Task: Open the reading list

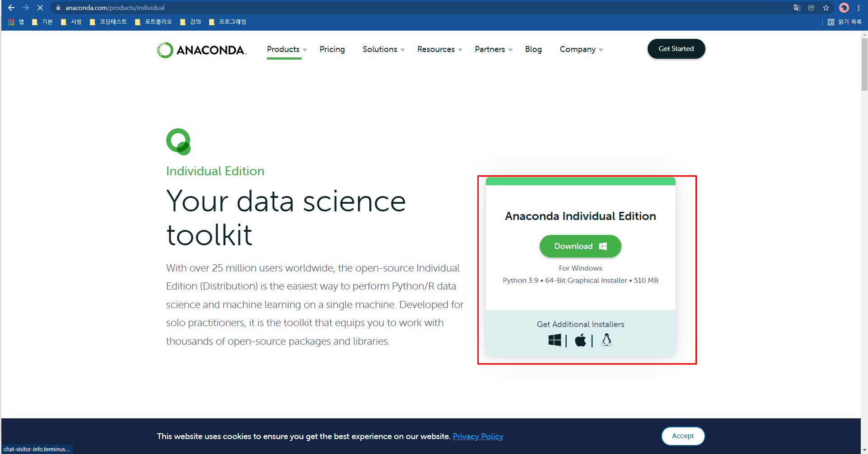Action: [845, 22]
